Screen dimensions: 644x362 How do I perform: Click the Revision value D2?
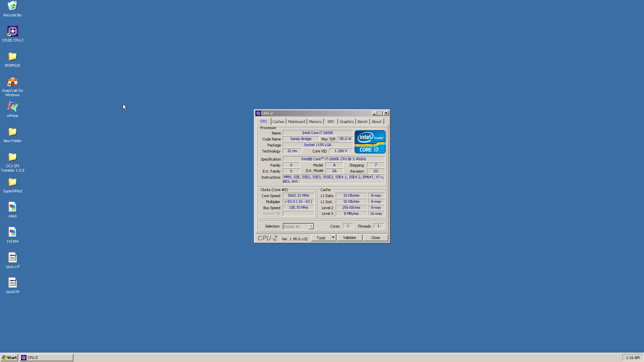(376, 171)
